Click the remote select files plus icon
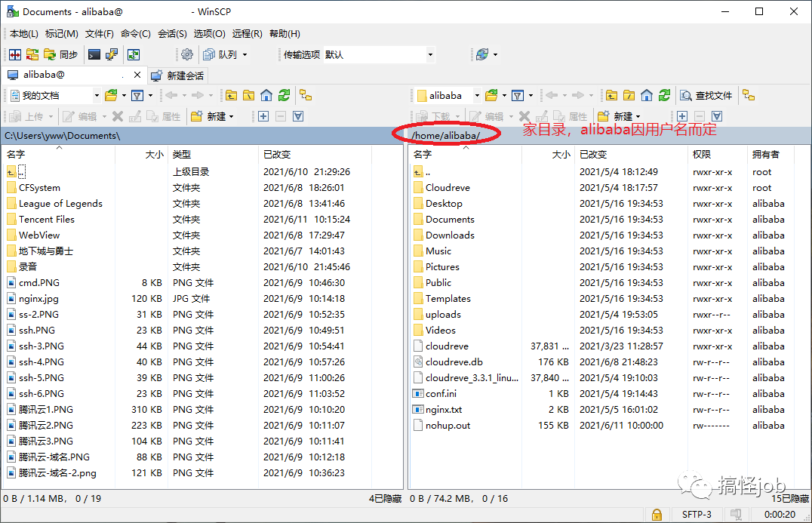This screenshot has height=523, width=812. point(682,116)
